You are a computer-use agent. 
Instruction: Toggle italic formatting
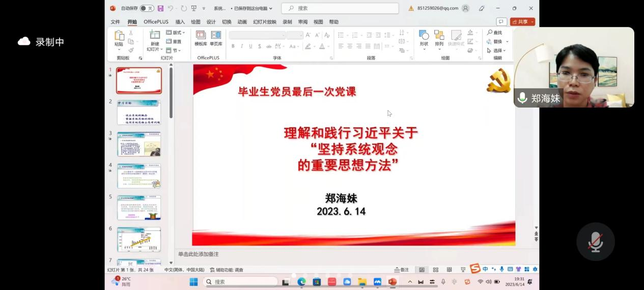point(242,46)
